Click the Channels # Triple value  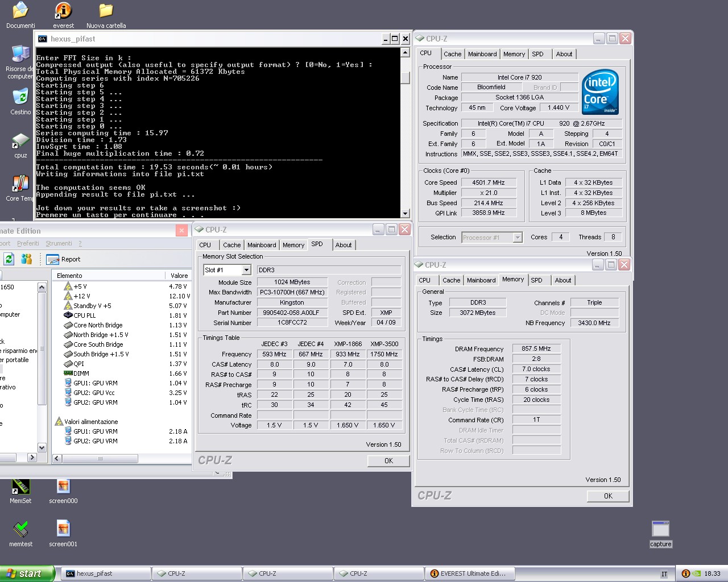(594, 302)
